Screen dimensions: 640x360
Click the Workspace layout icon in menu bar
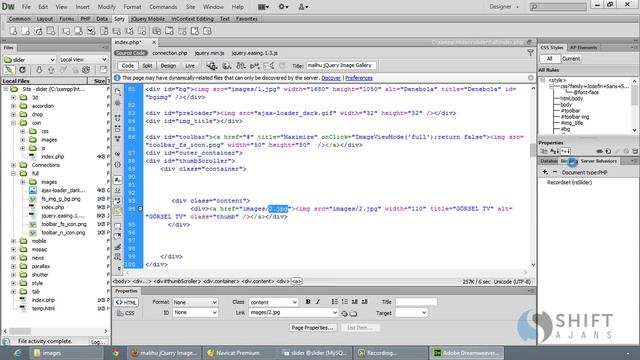click(264, 7)
